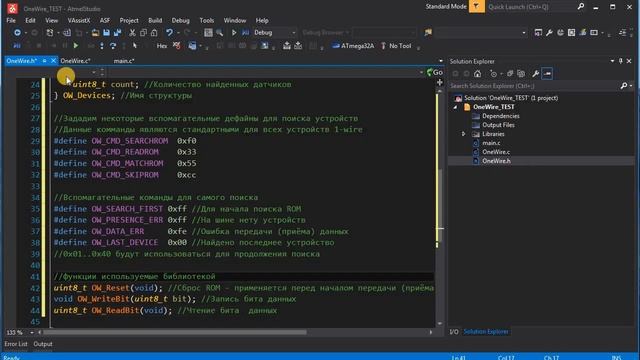Select OneWire.h in Solution Explorer
This screenshot has height=360, width=640.
coord(496,161)
